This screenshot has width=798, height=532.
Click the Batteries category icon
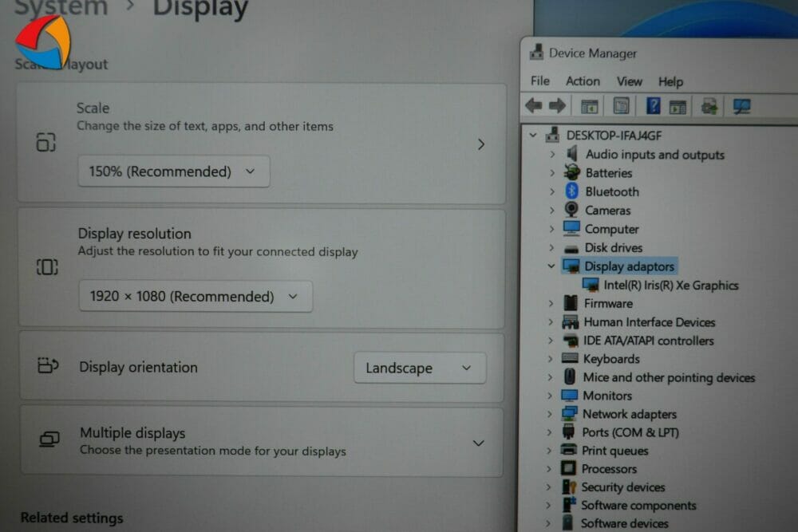point(572,172)
